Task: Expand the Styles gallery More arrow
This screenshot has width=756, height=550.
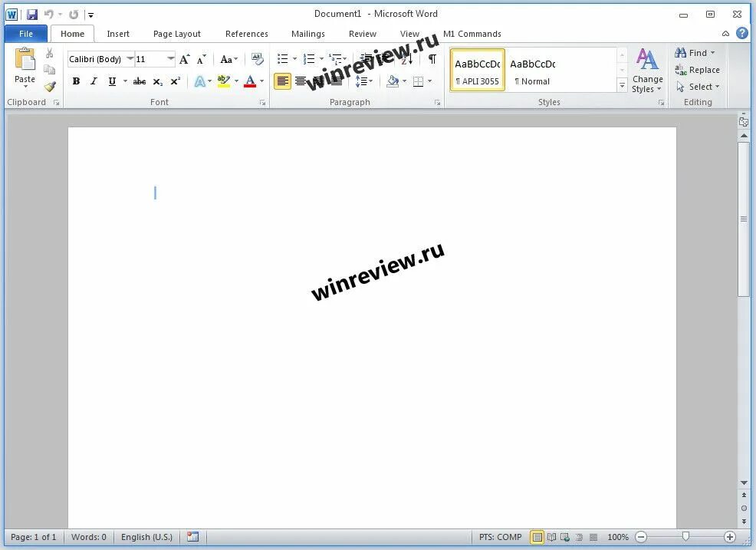Action: 622,85
